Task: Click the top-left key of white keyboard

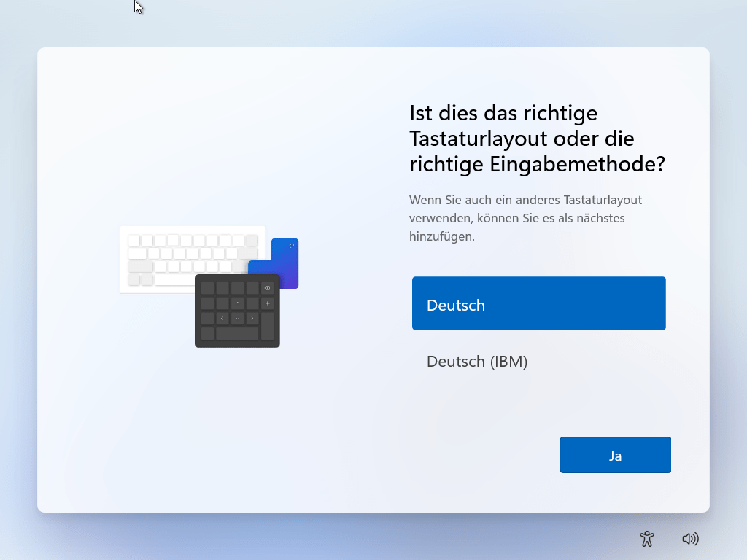Action: (133, 240)
